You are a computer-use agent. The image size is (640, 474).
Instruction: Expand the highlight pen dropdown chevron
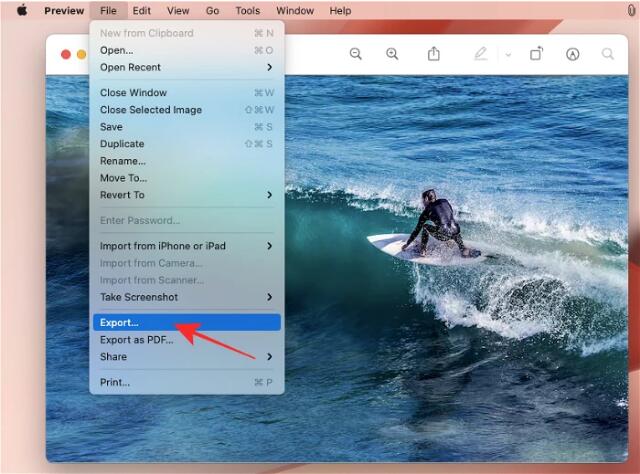[x=507, y=54]
